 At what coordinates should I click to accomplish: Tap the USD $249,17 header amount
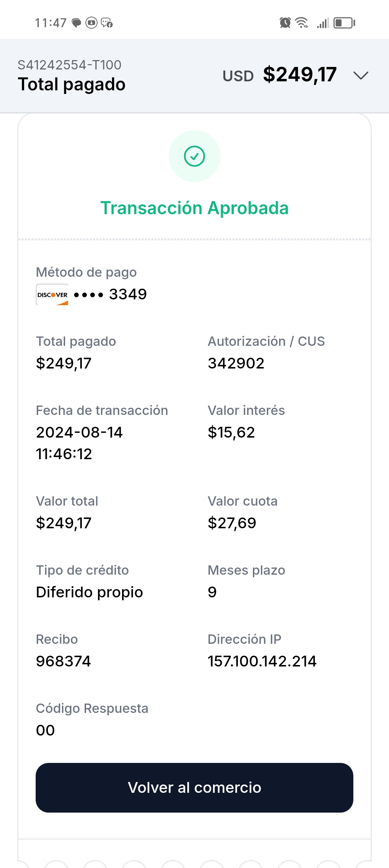(x=280, y=75)
